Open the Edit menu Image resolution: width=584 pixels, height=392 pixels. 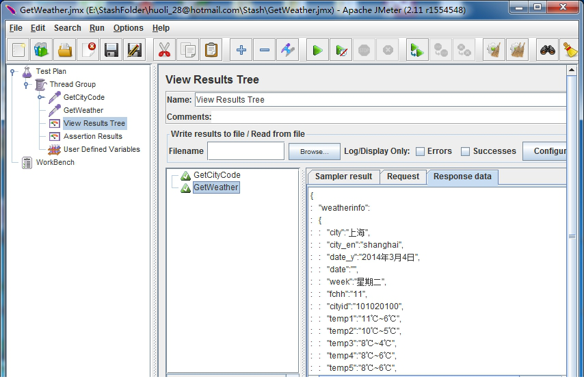click(x=38, y=28)
